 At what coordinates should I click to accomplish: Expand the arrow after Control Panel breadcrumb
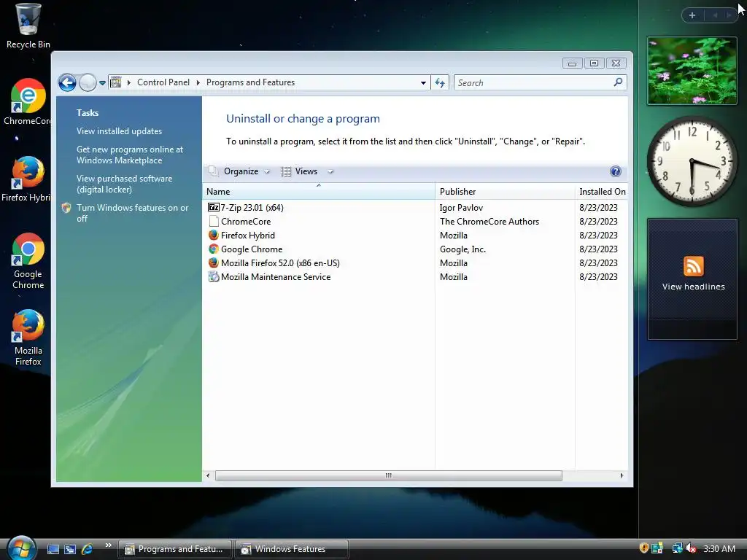[198, 83]
